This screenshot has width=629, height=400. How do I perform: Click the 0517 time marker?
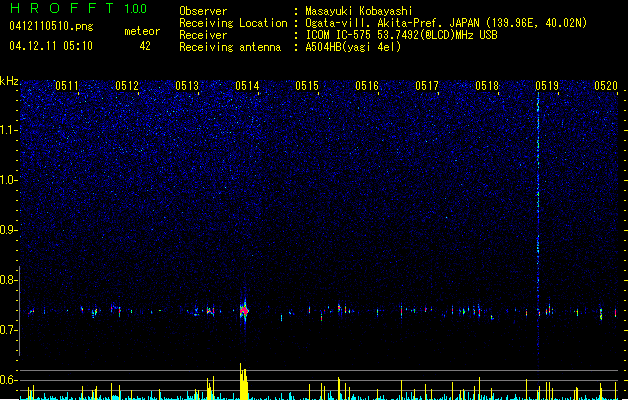pos(427,86)
